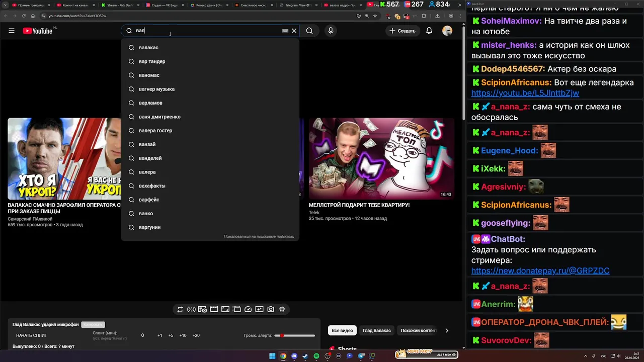This screenshot has height=362, width=644.
Task: Open YouTube notifications bell
Action: coord(429,31)
